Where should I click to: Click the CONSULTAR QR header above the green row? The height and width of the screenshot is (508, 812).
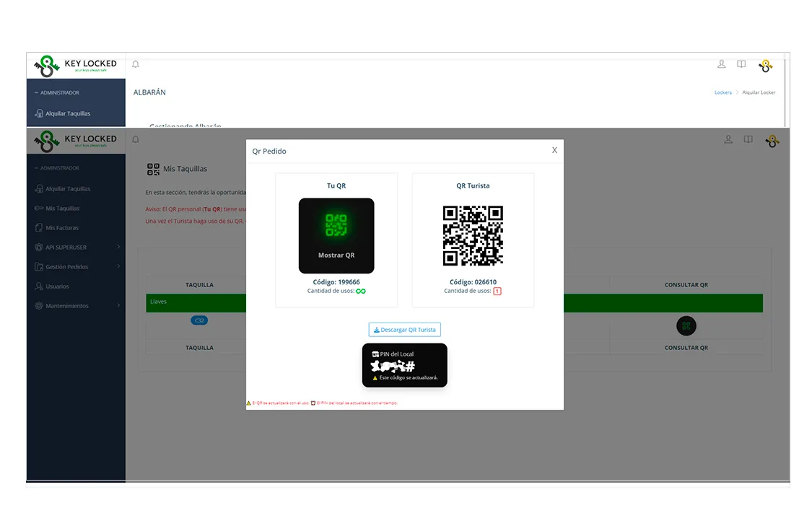686,285
